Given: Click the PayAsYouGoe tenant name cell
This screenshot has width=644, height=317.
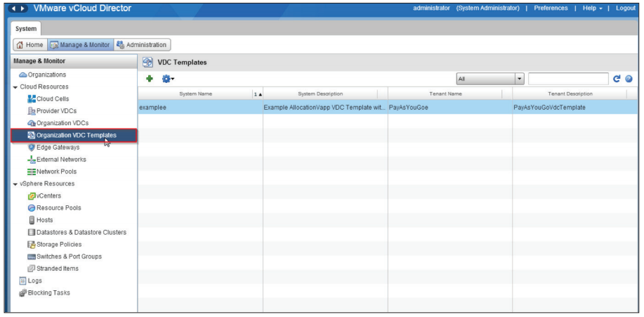Looking at the screenshot, I should pos(449,108).
